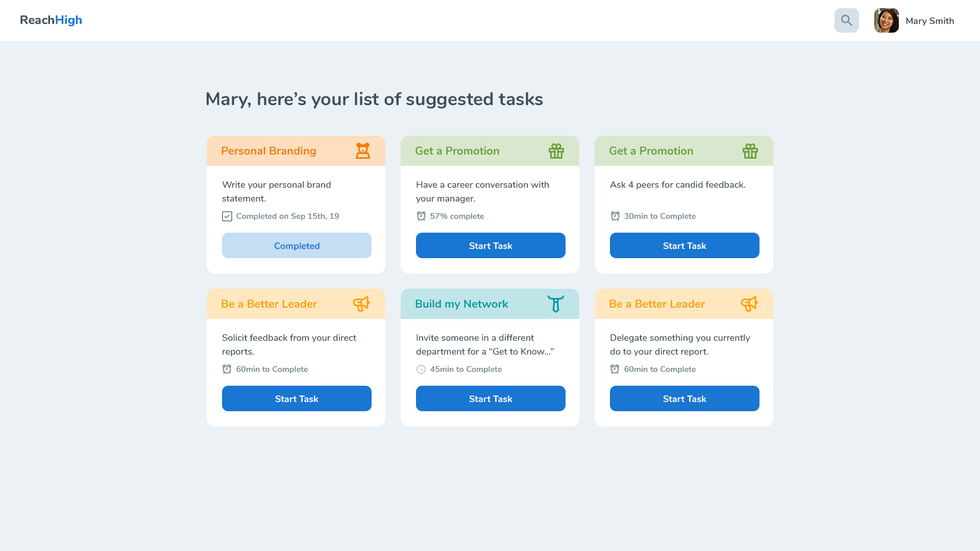Viewport: 980px width, 551px height.
Task: Open the search icon button
Action: pos(846,20)
